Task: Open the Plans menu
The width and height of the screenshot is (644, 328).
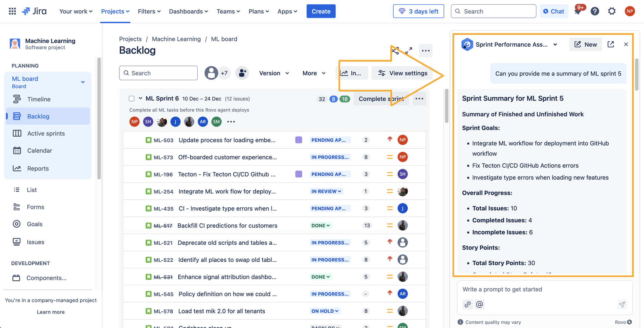Action: [259, 11]
